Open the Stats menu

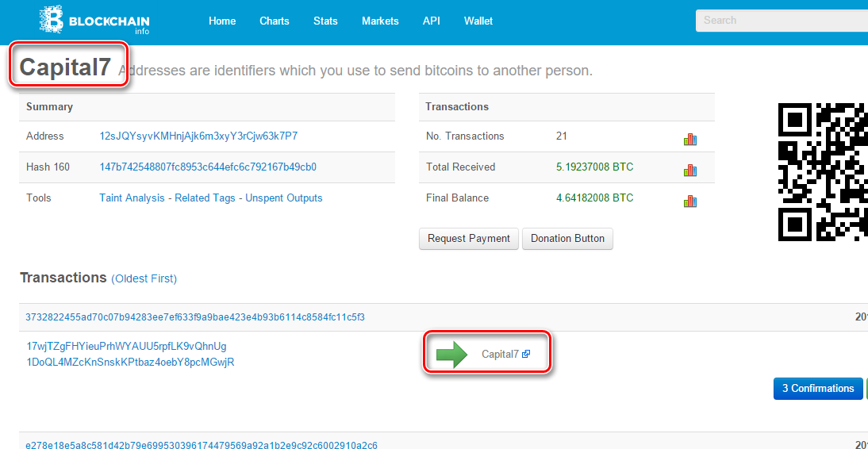click(325, 21)
